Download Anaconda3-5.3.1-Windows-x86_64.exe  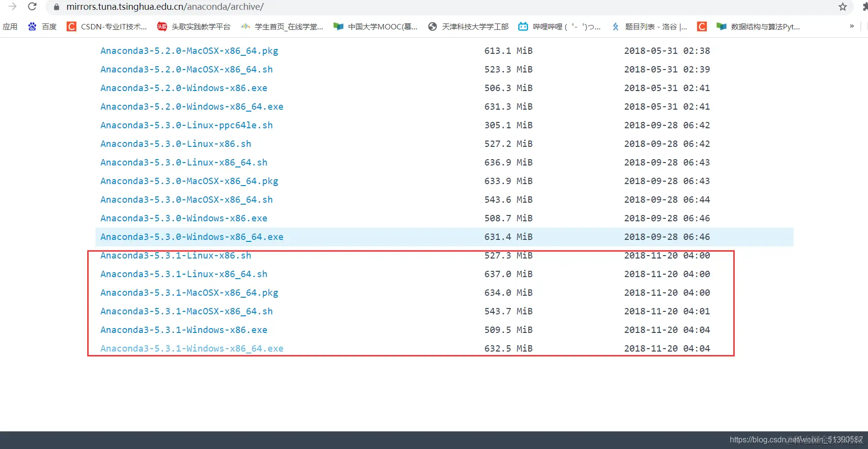click(192, 349)
